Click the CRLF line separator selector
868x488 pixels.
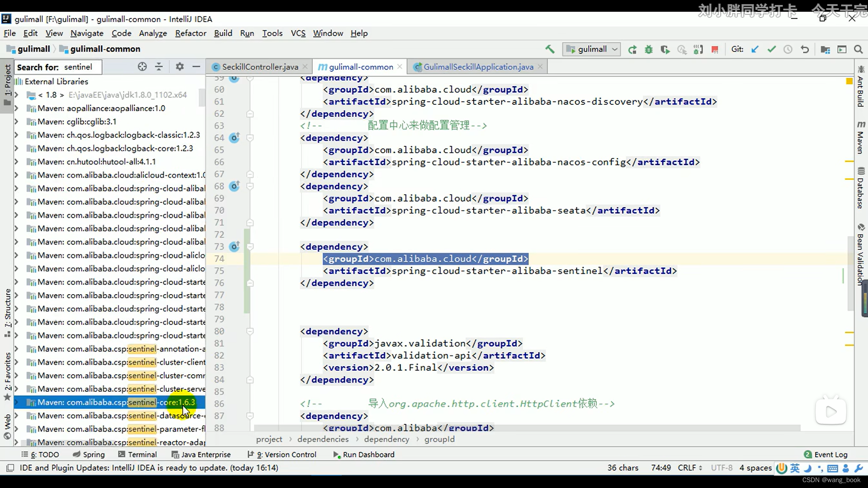690,468
